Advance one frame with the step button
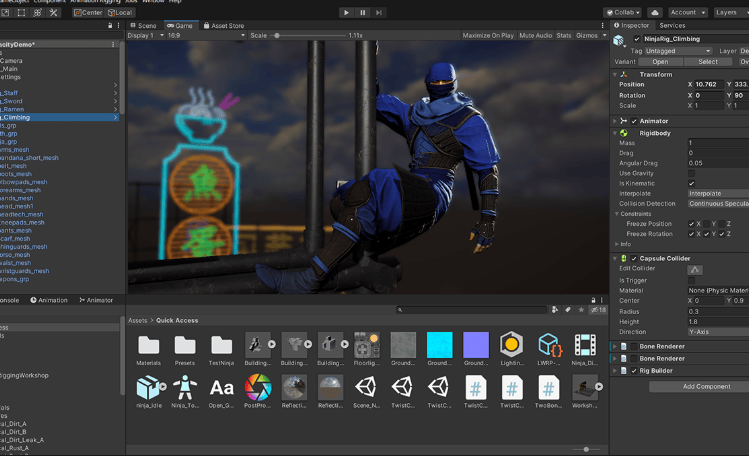The width and height of the screenshot is (749, 456). (x=378, y=12)
